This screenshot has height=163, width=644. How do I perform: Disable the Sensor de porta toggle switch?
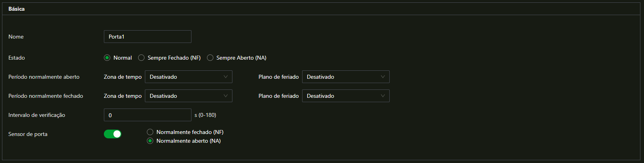[113, 134]
